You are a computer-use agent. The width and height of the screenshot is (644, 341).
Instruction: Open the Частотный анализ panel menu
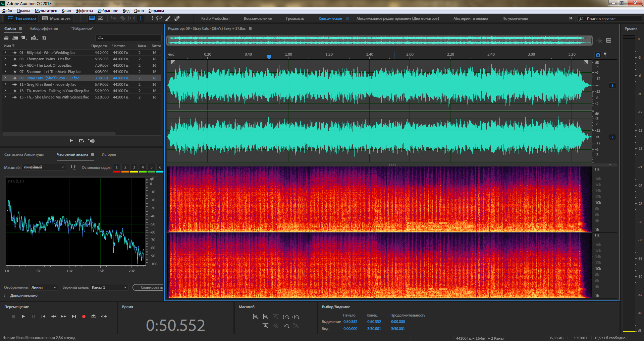tap(93, 154)
